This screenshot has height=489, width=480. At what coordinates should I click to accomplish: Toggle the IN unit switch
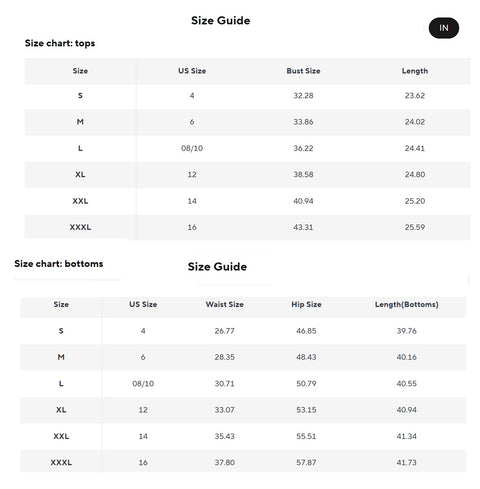pyautogui.click(x=443, y=28)
